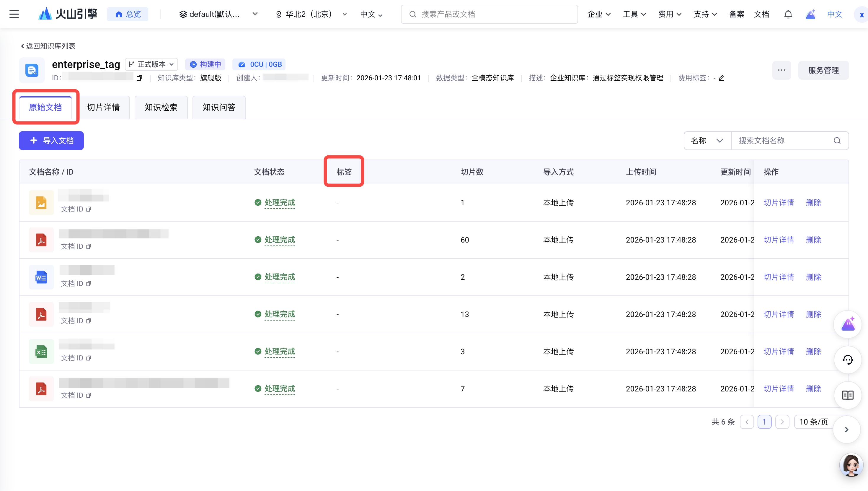Expand the 名称 search filter dropdown

tap(707, 141)
